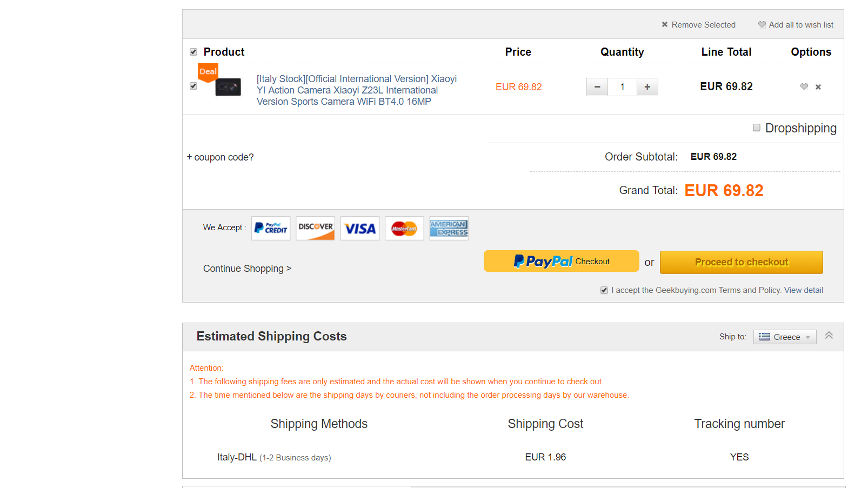Image resolution: width=868 pixels, height=488 pixels.
Task: Add the Xiaoyi camera to wishlist via heart icon
Action: (x=804, y=86)
